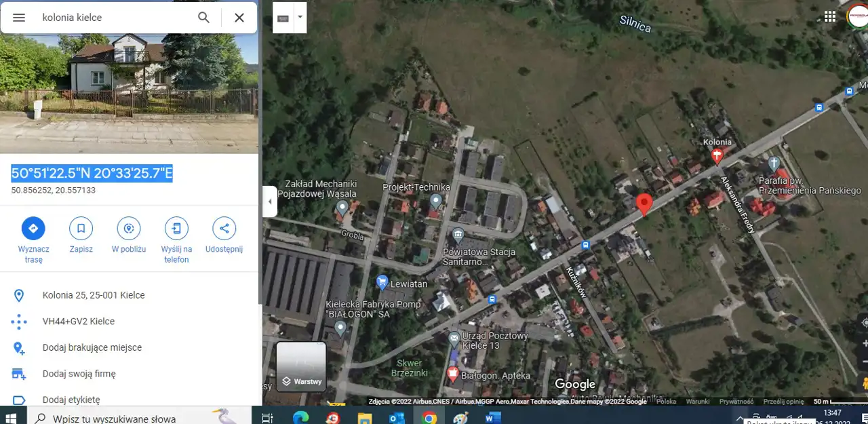Click Dodaj brakujące miejsce
Viewport: 868px width, 424px height.
coord(92,347)
